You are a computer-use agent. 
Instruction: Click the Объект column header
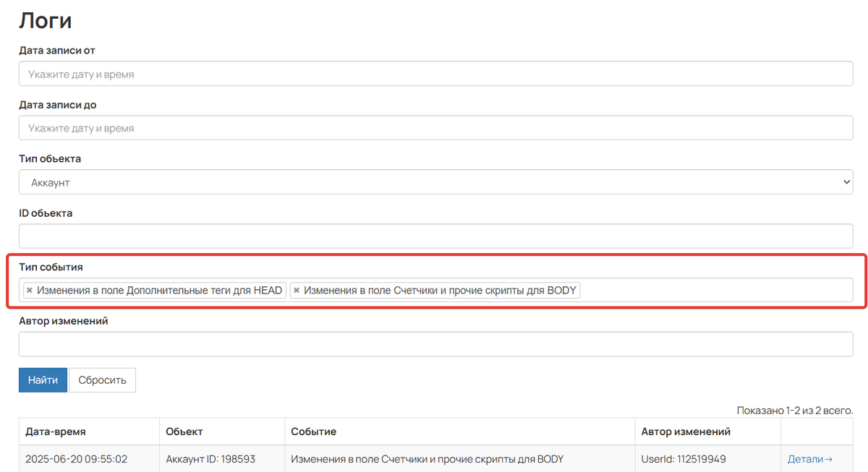pos(184,432)
